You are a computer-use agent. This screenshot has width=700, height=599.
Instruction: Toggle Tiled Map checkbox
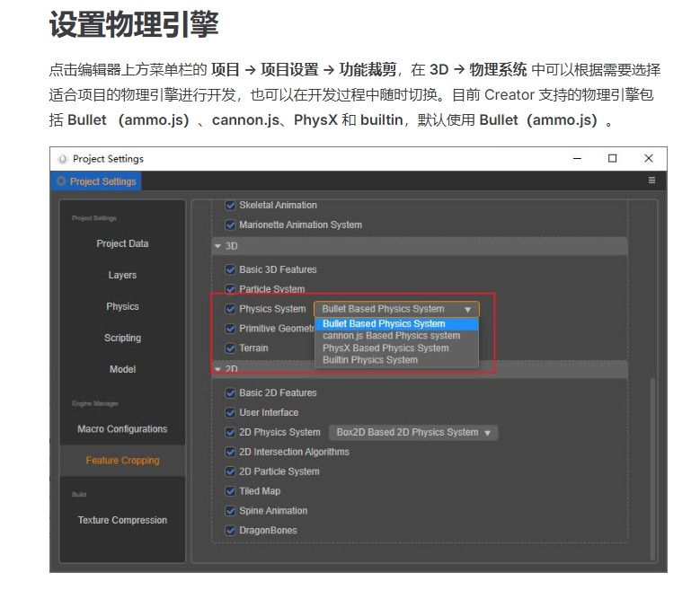coord(230,491)
